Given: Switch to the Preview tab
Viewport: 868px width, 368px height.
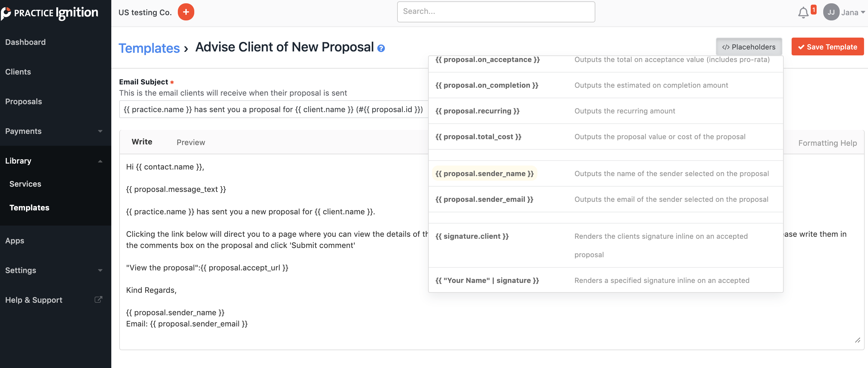Looking at the screenshot, I should [x=191, y=142].
